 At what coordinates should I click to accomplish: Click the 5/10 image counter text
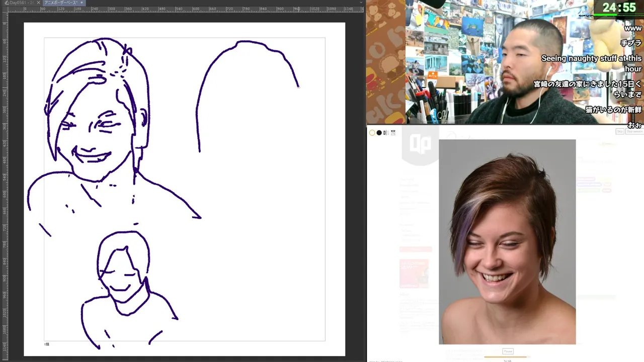tap(507, 360)
